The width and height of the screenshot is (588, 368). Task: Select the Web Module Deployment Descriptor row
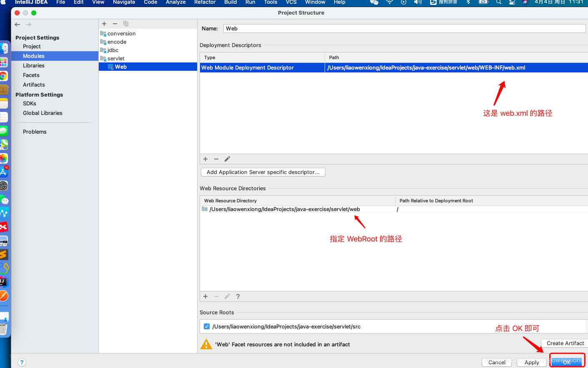click(x=394, y=67)
